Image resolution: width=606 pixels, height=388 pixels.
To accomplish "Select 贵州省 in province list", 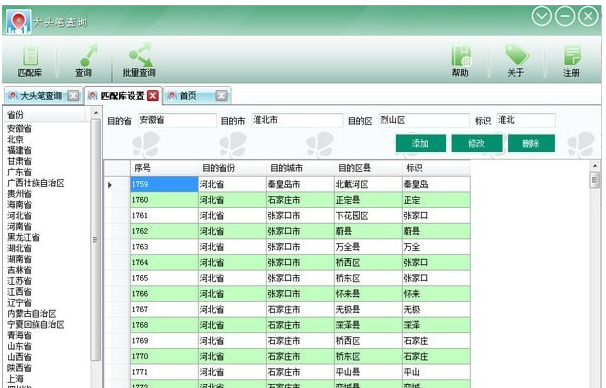I will (x=19, y=194).
